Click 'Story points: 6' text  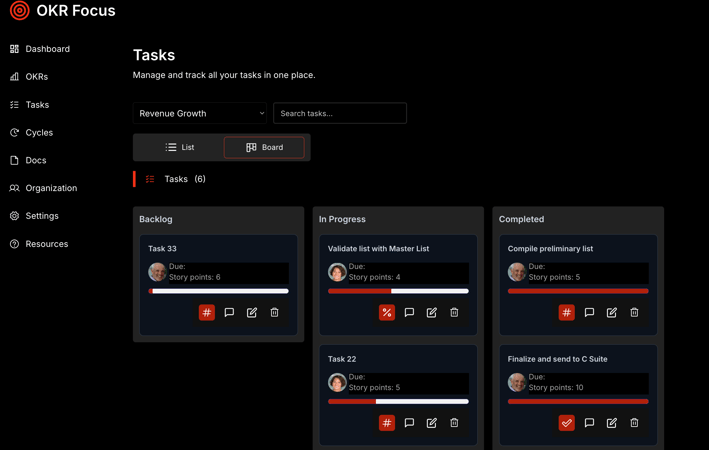(194, 277)
